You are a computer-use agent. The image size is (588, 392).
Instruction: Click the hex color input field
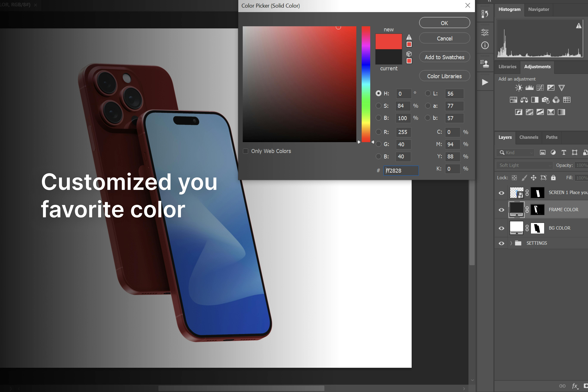[x=401, y=170]
